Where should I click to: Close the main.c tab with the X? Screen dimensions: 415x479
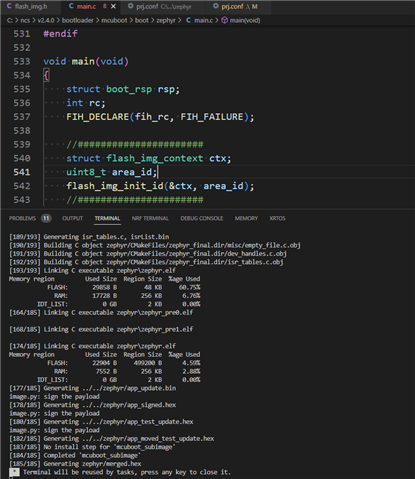click(113, 6)
